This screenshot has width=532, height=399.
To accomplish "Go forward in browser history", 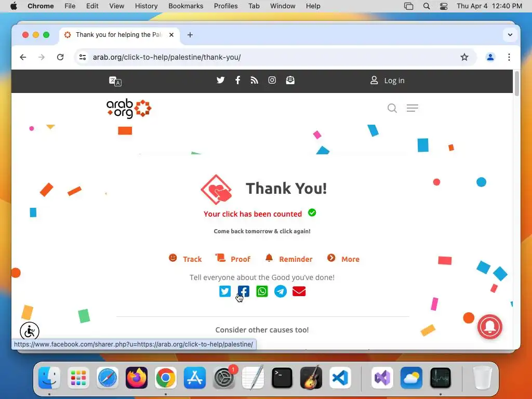I will [42, 57].
